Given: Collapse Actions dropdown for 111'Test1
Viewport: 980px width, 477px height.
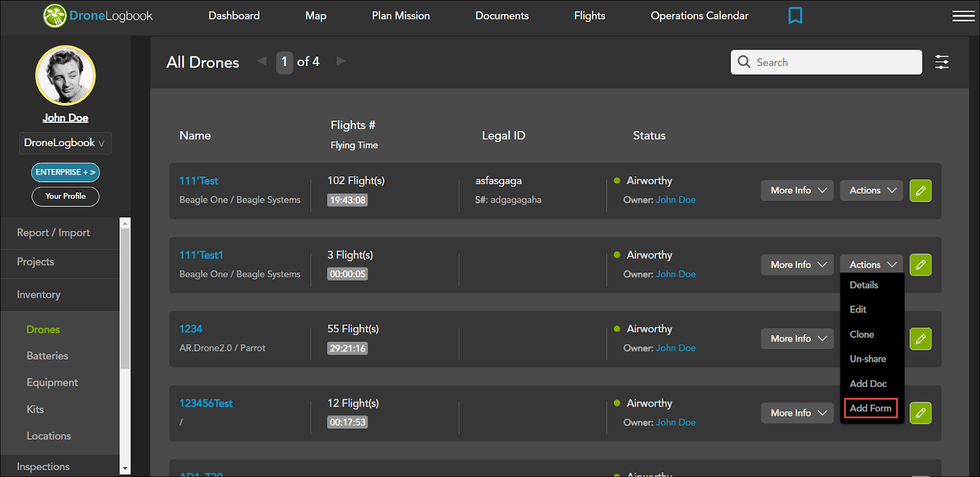Looking at the screenshot, I should [872, 265].
